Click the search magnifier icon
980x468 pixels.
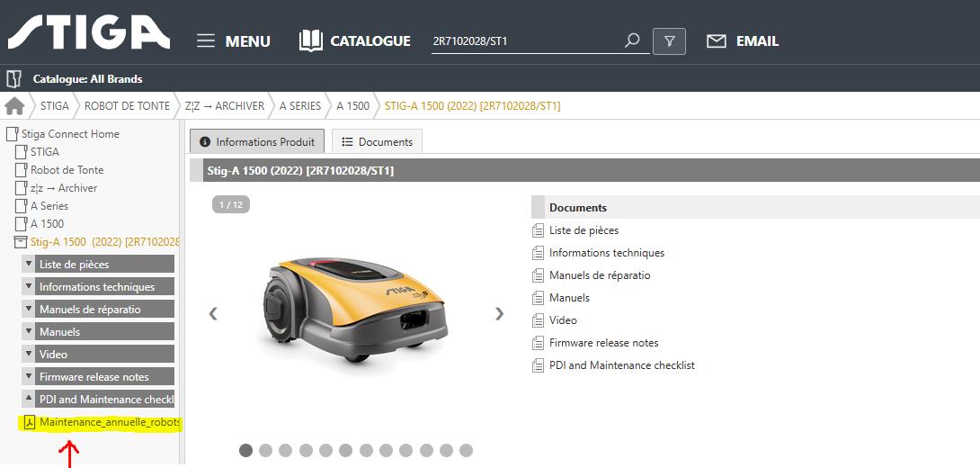[632, 40]
